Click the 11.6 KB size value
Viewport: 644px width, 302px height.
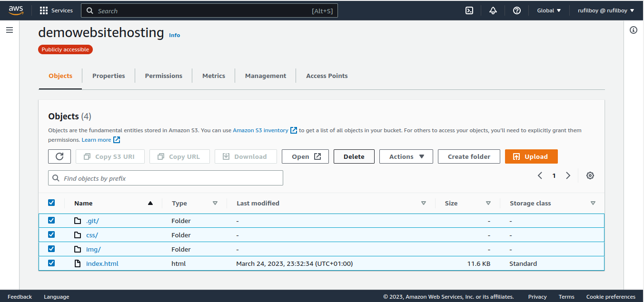[x=479, y=263]
